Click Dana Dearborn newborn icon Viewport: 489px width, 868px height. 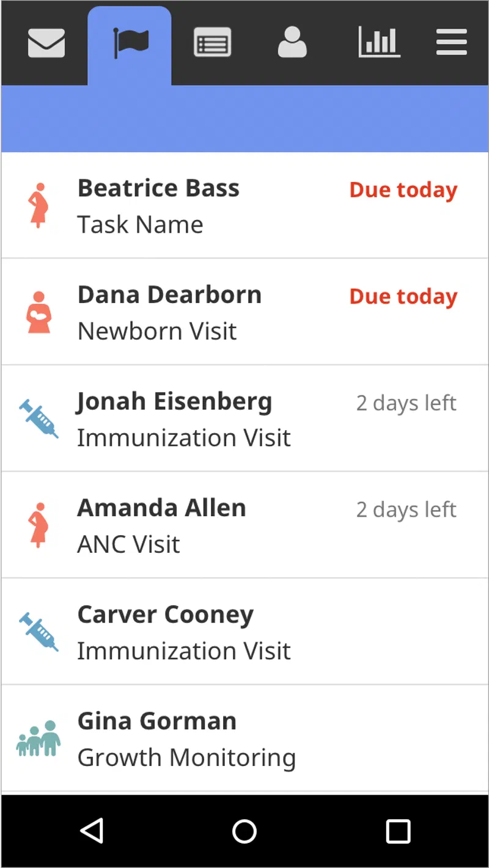point(39,312)
